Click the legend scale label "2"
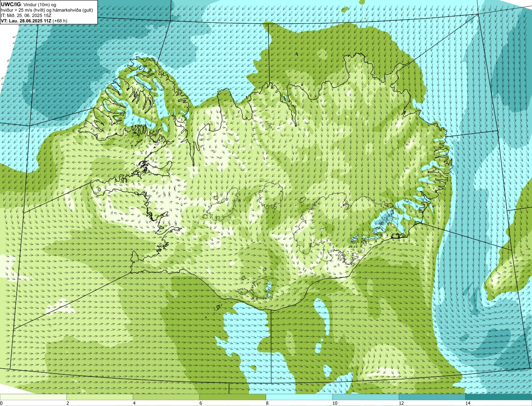Viewport: 532px width, 406px height. click(67, 403)
